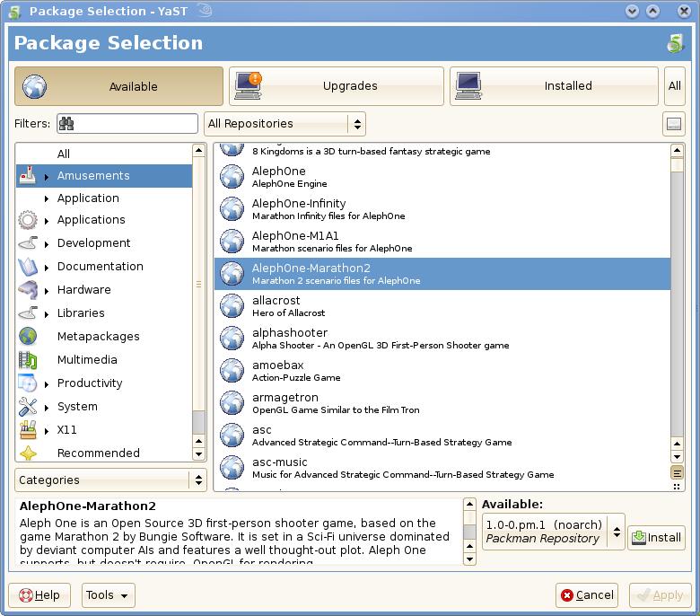Click the wrench icon next to System
Screen dimensions: 700x616
coord(28,407)
